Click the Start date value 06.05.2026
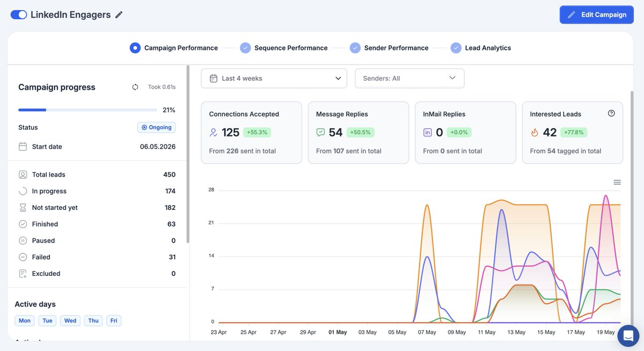This screenshot has width=644, height=351. click(x=158, y=147)
